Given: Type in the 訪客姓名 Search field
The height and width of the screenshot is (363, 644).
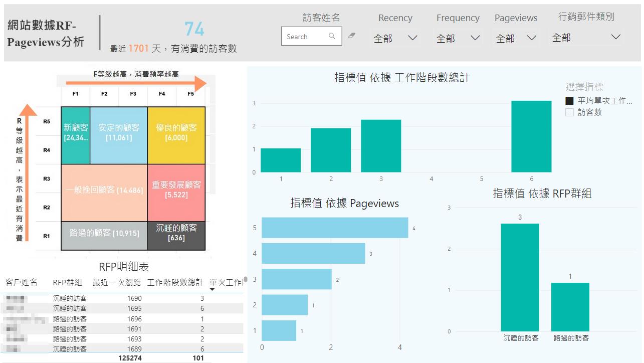Looking at the screenshot, I should (306, 37).
